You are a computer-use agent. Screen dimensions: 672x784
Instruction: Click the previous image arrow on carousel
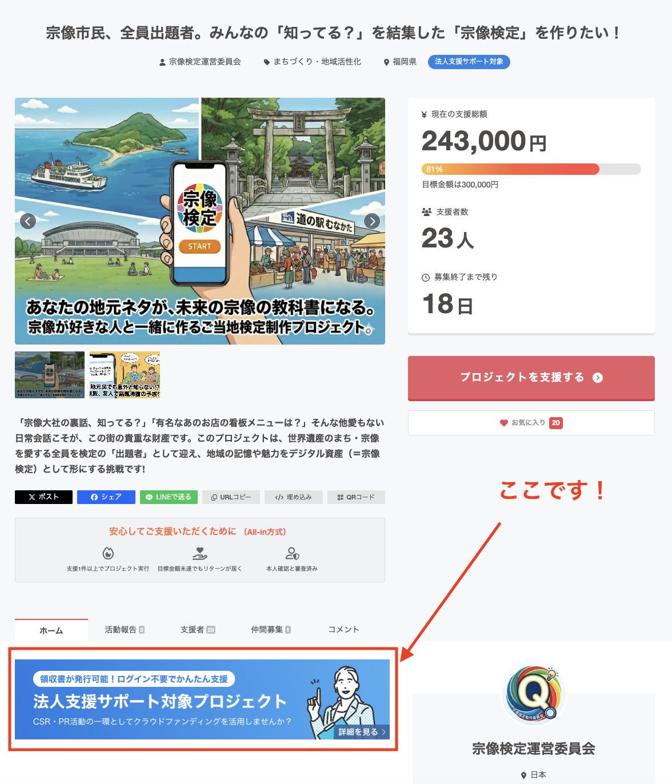point(28,221)
